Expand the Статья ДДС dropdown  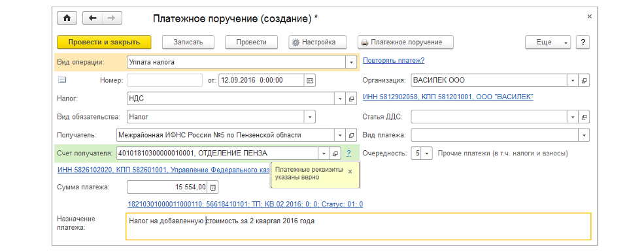[x=573, y=117]
